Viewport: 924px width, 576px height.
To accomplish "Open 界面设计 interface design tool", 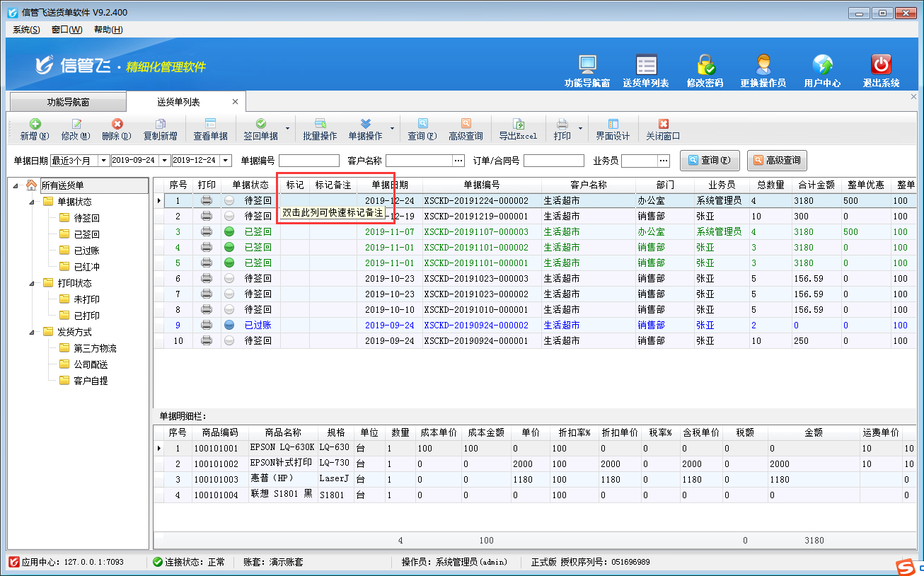I will tap(612, 125).
